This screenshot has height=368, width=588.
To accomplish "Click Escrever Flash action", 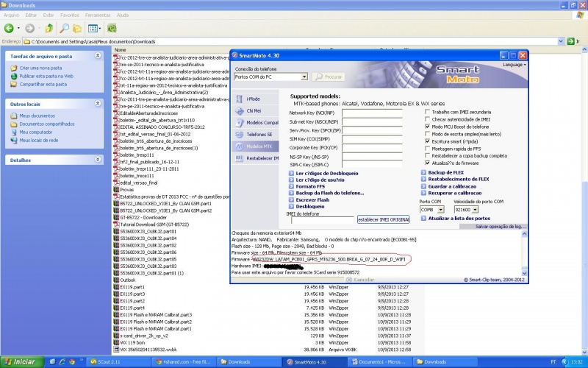I will (x=312, y=199).
